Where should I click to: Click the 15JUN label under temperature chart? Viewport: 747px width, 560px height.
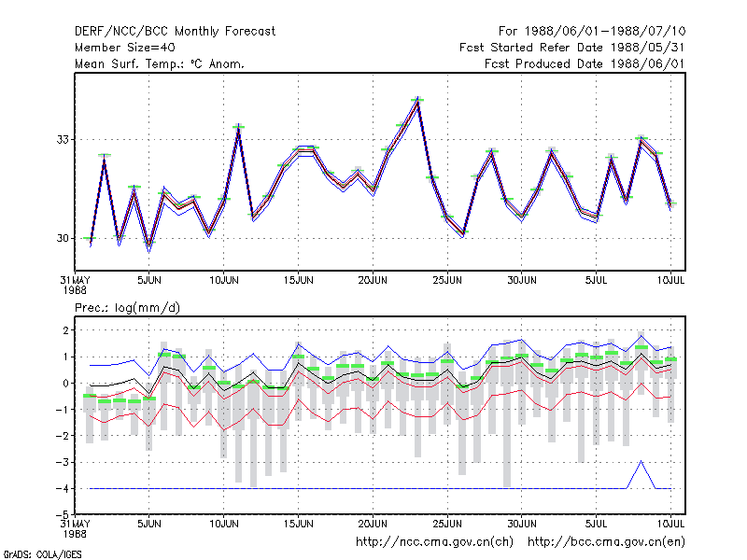click(298, 281)
